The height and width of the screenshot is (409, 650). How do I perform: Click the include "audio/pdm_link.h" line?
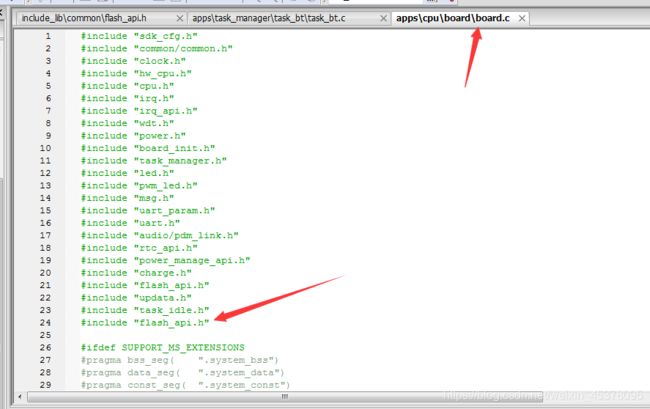click(160, 235)
